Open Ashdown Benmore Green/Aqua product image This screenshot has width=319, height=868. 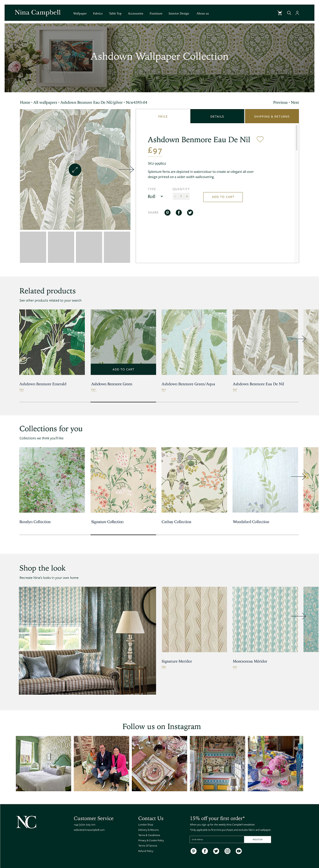(194, 342)
